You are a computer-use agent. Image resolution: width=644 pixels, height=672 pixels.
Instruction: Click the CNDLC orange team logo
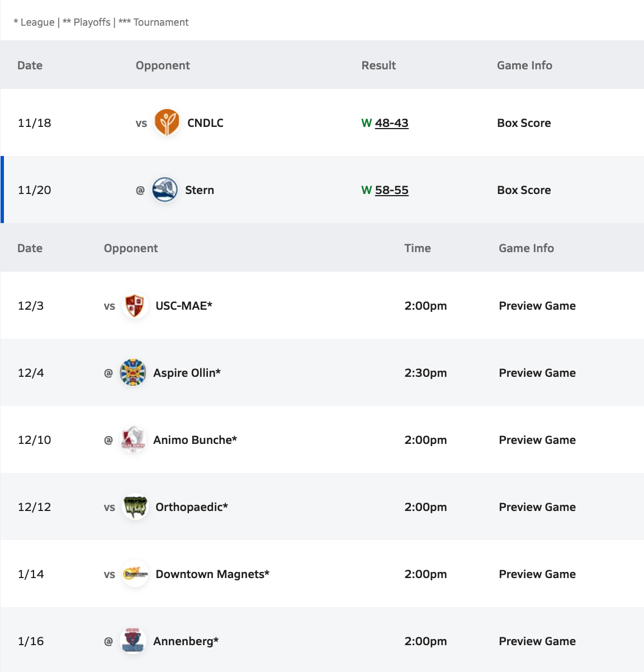coord(167,123)
